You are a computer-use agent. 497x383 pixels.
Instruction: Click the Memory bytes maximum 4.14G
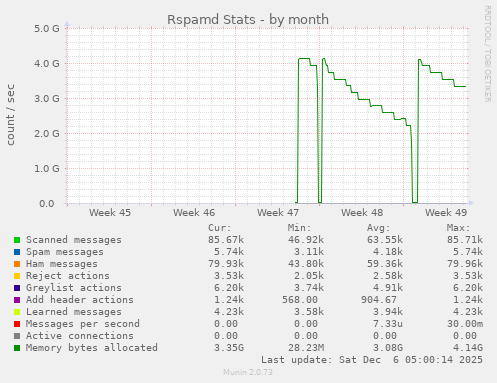coord(468,348)
